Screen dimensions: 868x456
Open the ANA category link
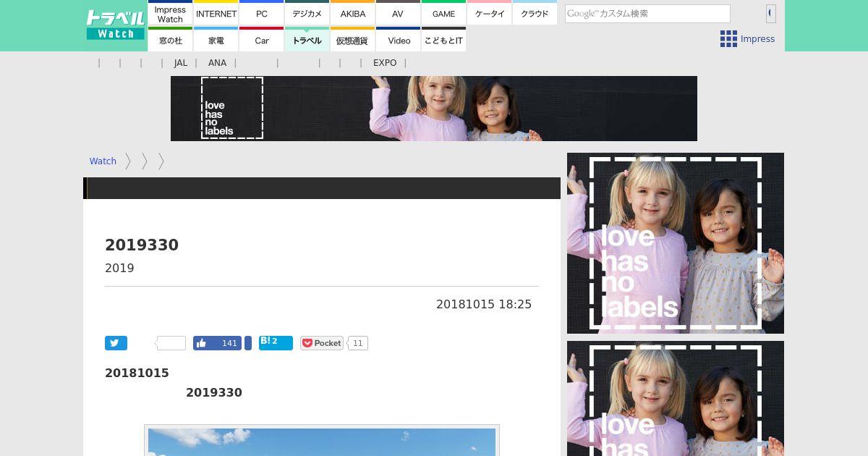(217, 63)
